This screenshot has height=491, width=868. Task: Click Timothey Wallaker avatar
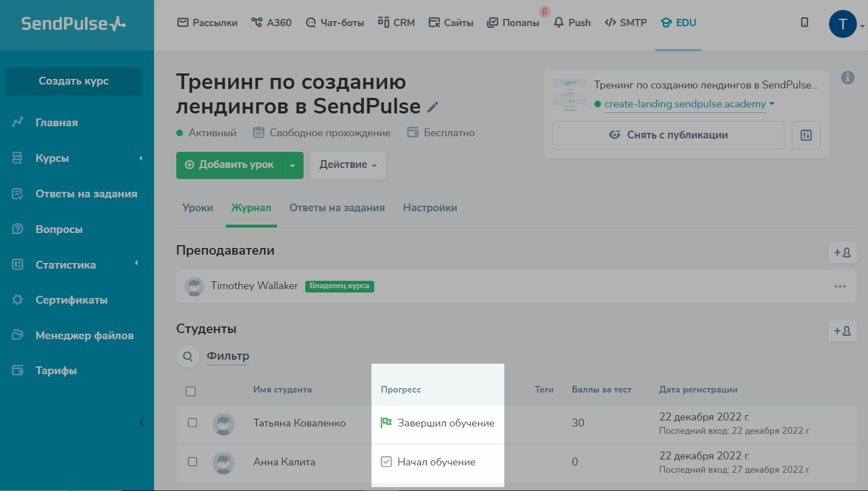[194, 286]
